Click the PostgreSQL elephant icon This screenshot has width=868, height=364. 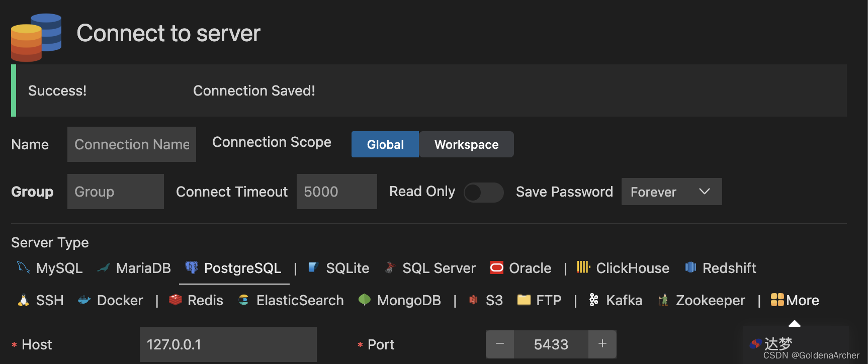(192, 267)
